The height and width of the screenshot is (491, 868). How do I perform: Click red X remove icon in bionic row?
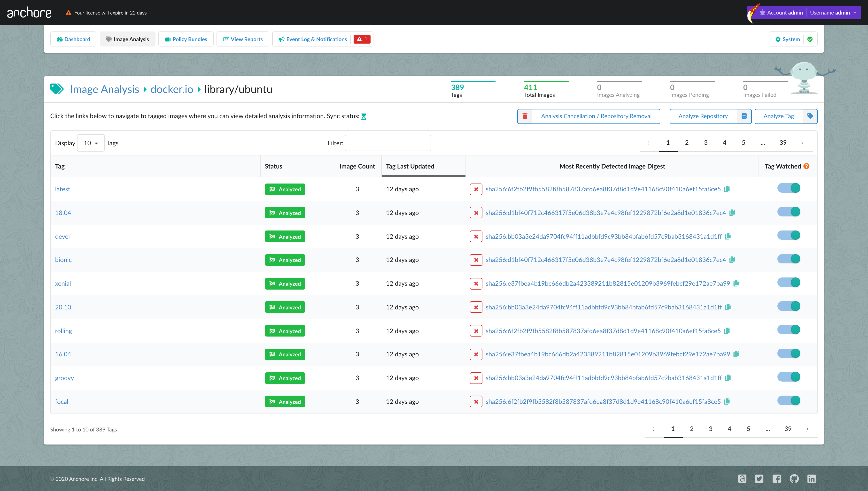(x=476, y=260)
